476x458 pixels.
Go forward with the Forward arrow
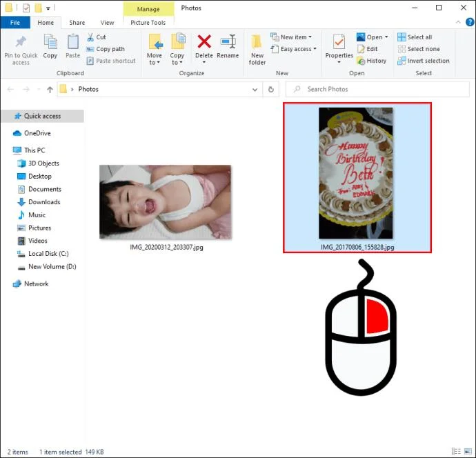click(26, 89)
